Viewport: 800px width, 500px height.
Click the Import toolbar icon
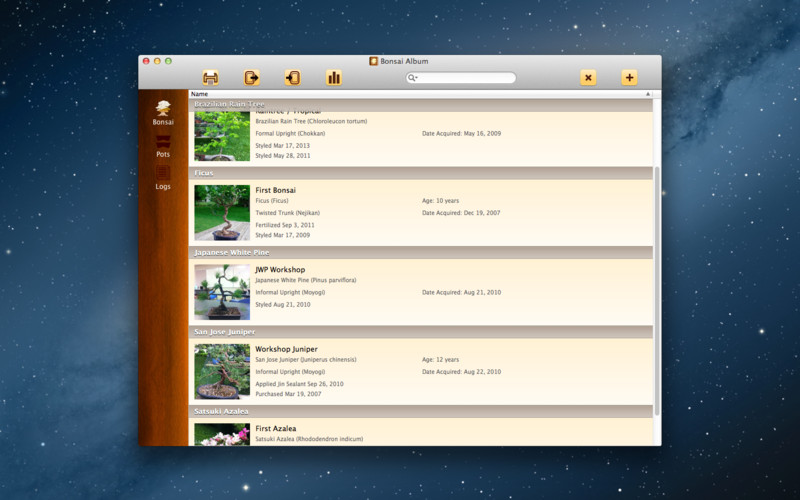(293, 78)
